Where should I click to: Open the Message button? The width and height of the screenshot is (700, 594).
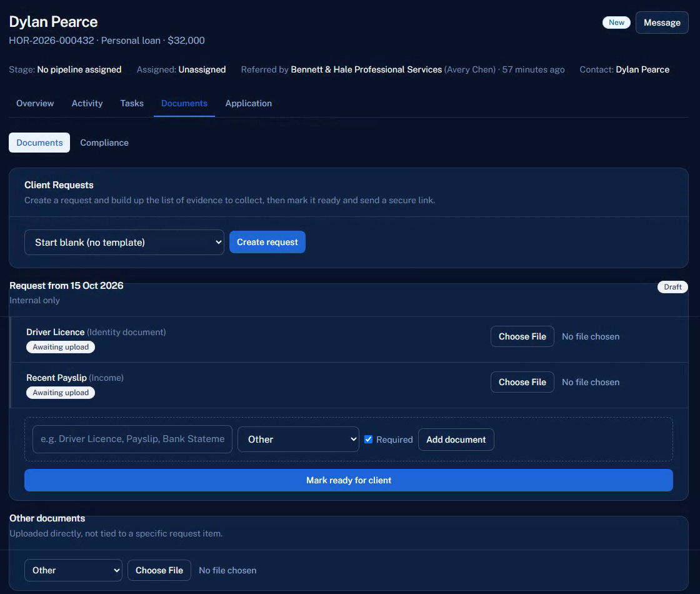[x=662, y=23]
